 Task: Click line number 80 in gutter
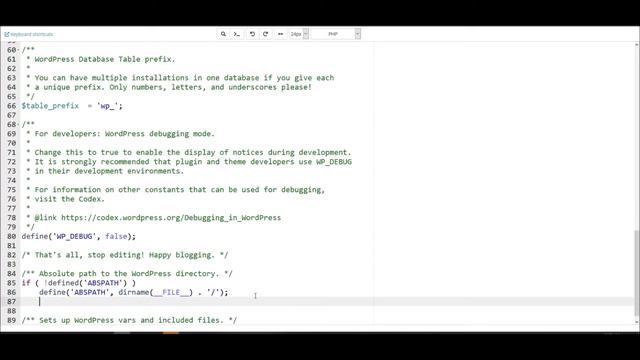tap(11, 236)
